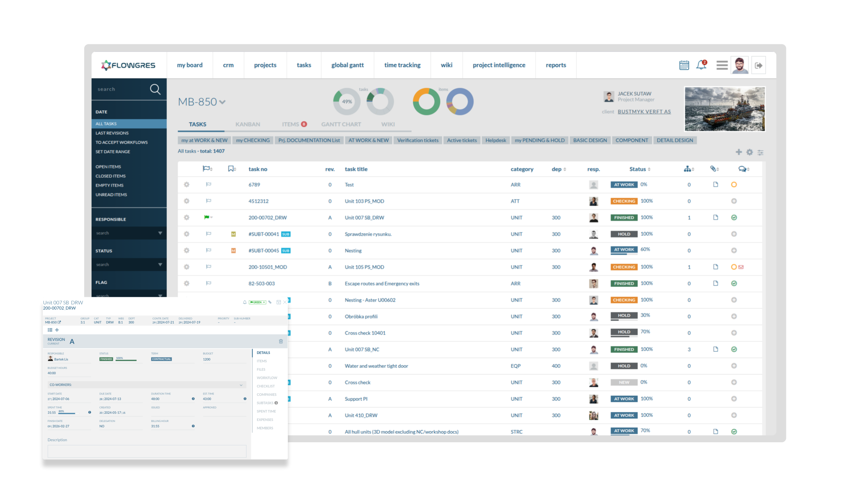Open notifications bell with red badge

(701, 65)
